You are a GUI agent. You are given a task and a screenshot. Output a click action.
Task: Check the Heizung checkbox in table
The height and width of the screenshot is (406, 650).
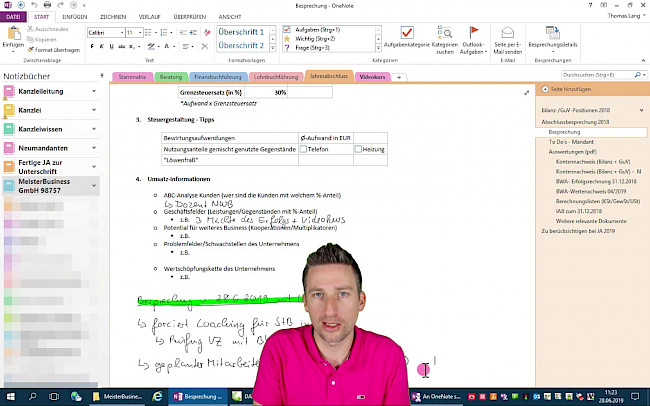pyautogui.click(x=358, y=148)
